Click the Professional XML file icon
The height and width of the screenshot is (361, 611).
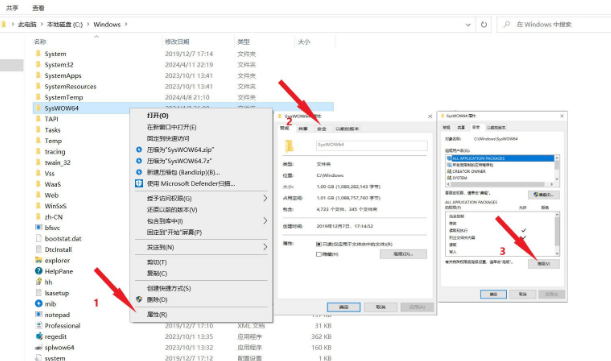[38, 326]
